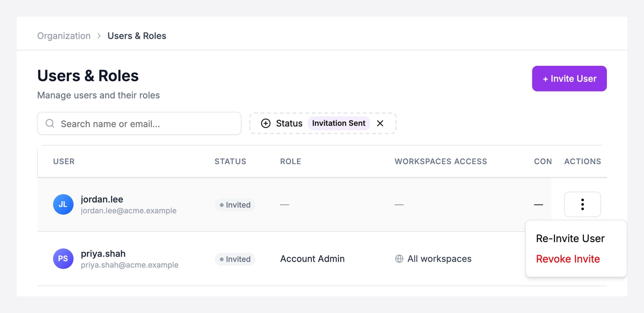Screen dimensions: 644x313
Task: Remove the Invitation Sent status filter
Action: point(380,123)
